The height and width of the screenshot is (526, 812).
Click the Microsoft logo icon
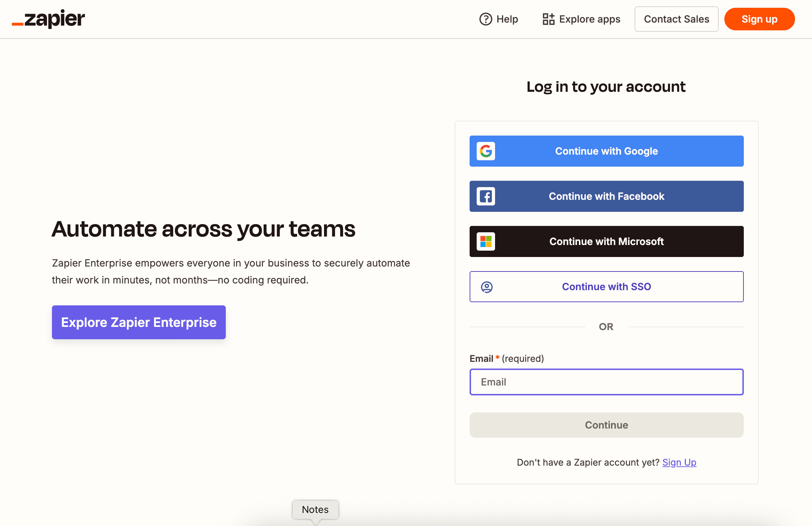(486, 241)
